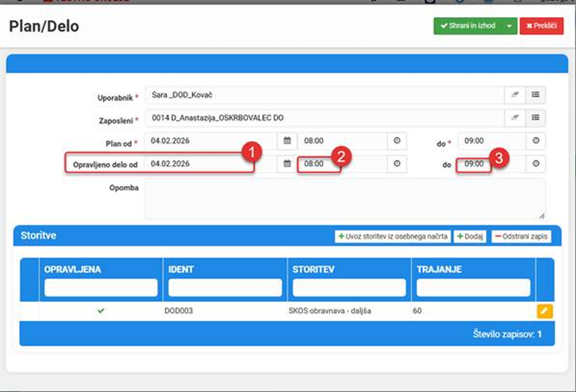The height and width of the screenshot is (392, 576).
Task: Click the Število zapisov: 1 footer text
Action: [507, 334]
